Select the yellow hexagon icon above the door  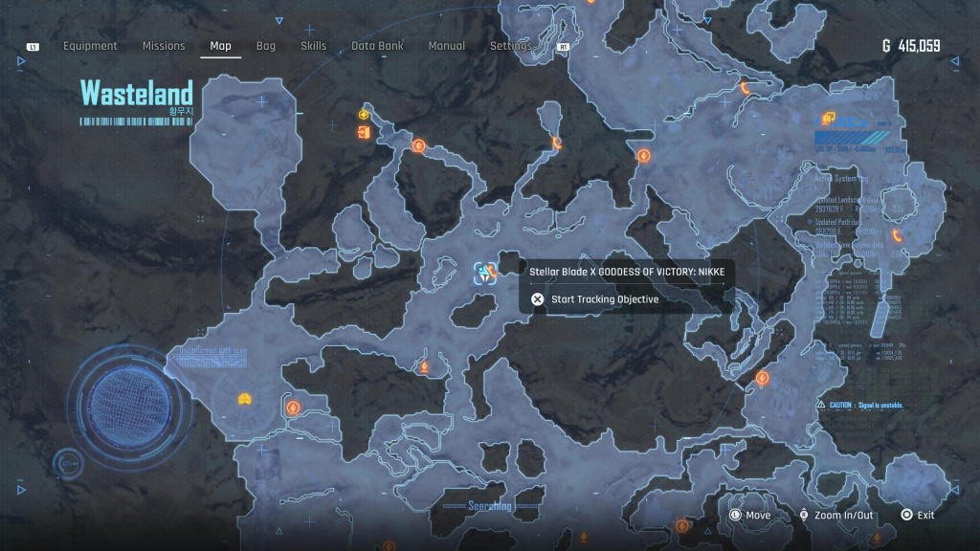[364, 114]
